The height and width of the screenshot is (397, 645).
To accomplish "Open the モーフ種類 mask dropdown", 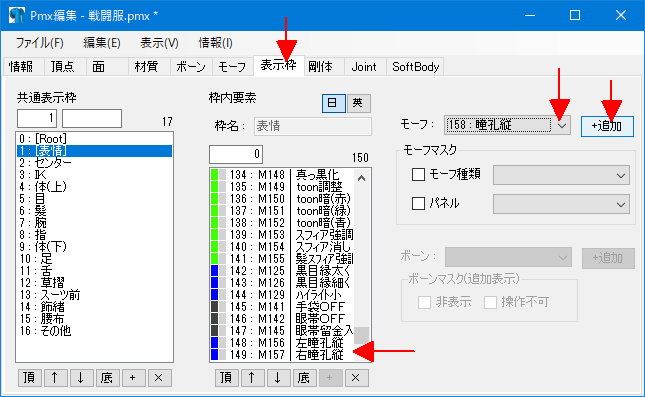I will coord(561,175).
